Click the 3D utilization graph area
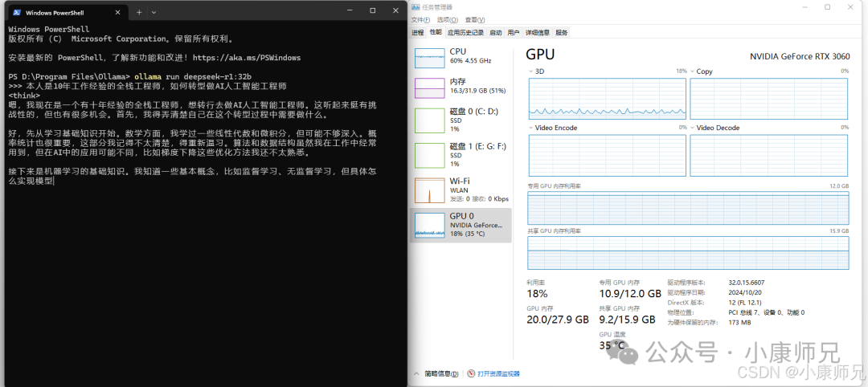This screenshot has width=868, height=387. click(x=608, y=99)
